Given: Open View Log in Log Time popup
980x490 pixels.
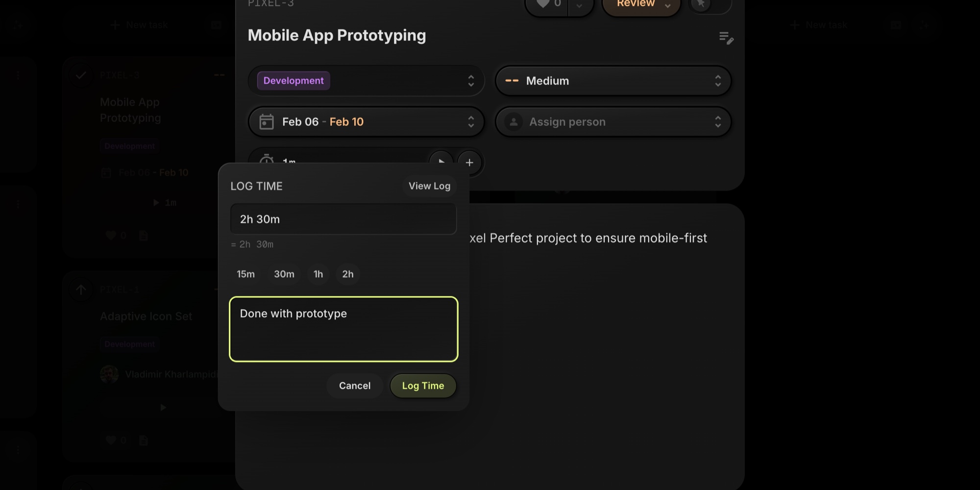Looking at the screenshot, I should 429,186.
